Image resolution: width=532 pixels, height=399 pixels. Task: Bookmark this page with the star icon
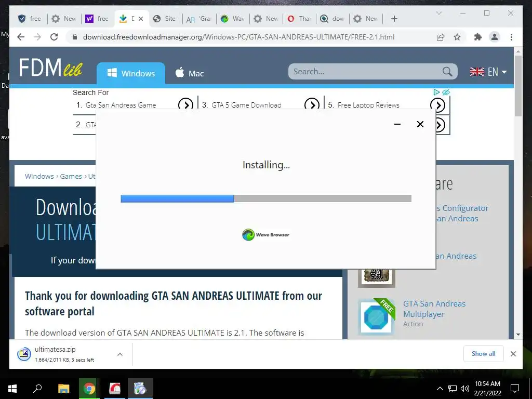[x=457, y=37]
